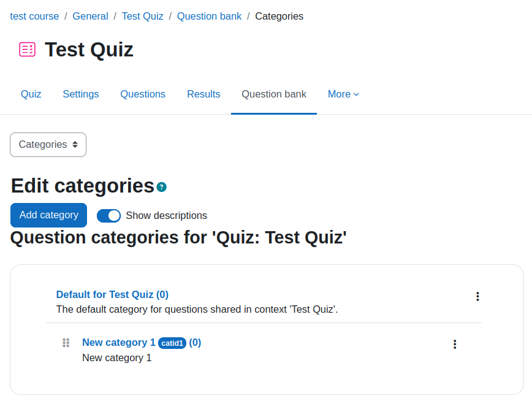Go to General breadcrumb link
This screenshot has width=532, height=409.
pyautogui.click(x=90, y=17)
